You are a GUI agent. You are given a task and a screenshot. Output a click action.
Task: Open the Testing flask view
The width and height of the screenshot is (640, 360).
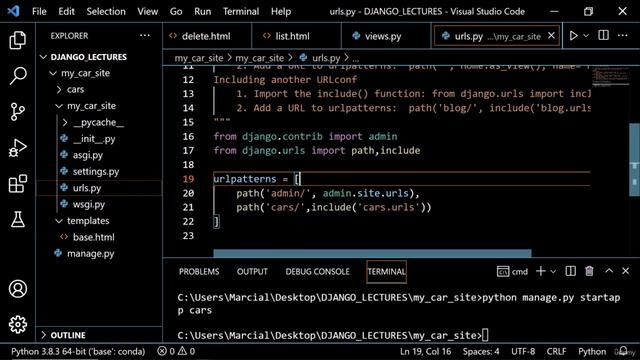tap(18, 220)
